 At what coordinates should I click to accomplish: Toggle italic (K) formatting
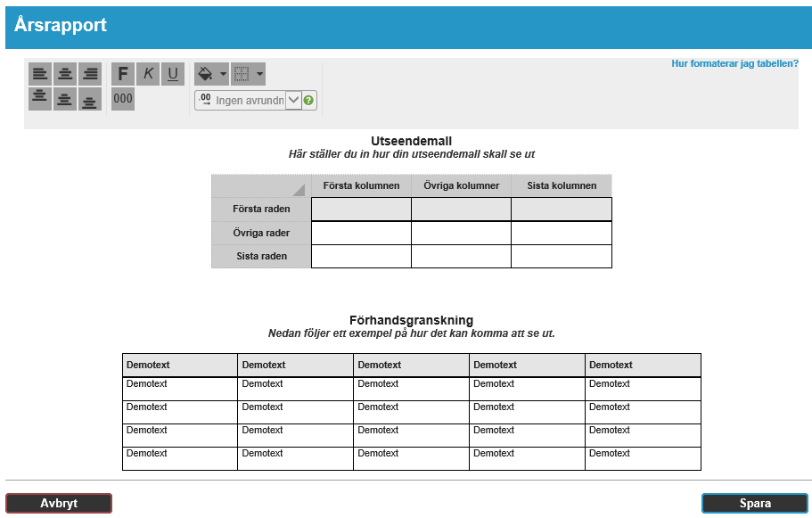[148, 74]
